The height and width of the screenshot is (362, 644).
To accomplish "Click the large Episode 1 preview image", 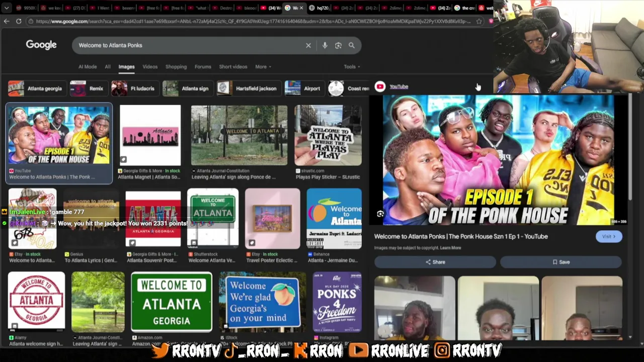I will coord(498,160).
